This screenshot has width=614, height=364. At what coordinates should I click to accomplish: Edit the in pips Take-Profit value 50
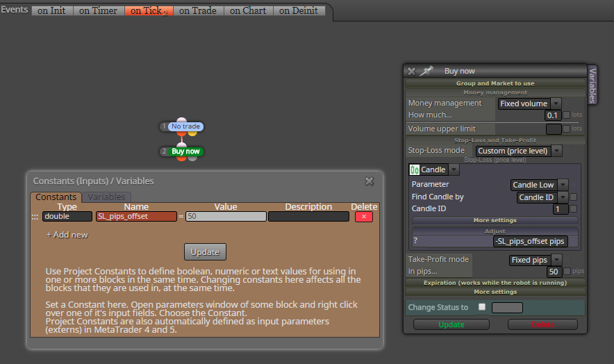click(554, 272)
